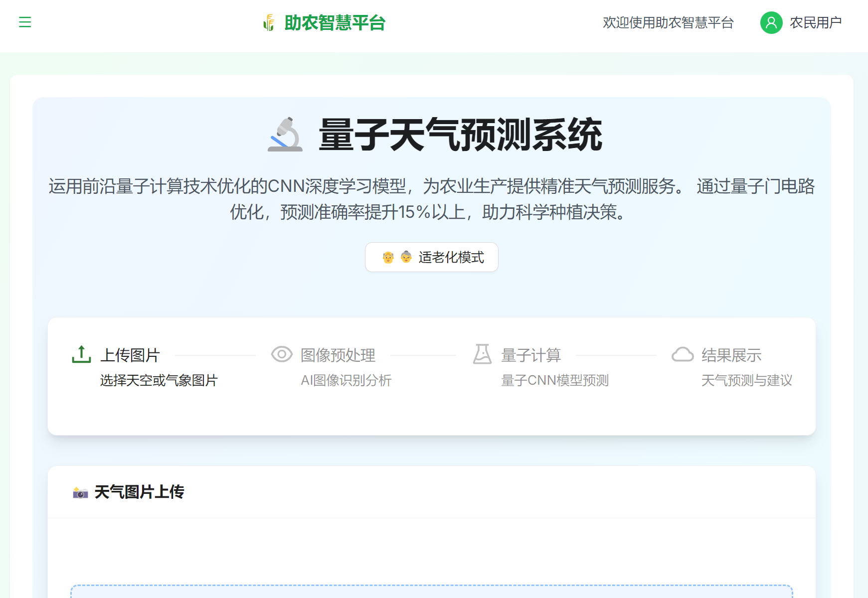Click the 天气预测与建议 description
The image size is (868, 598).
(x=747, y=381)
